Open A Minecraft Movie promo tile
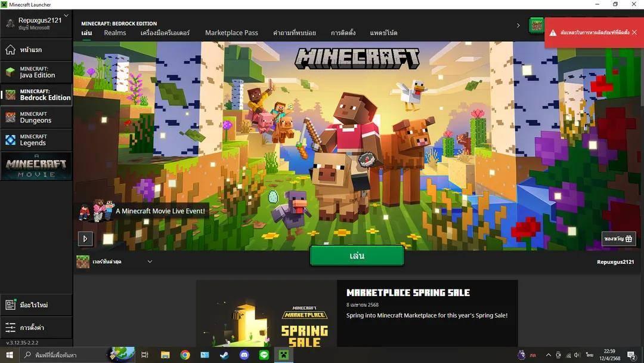 click(x=36, y=166)
